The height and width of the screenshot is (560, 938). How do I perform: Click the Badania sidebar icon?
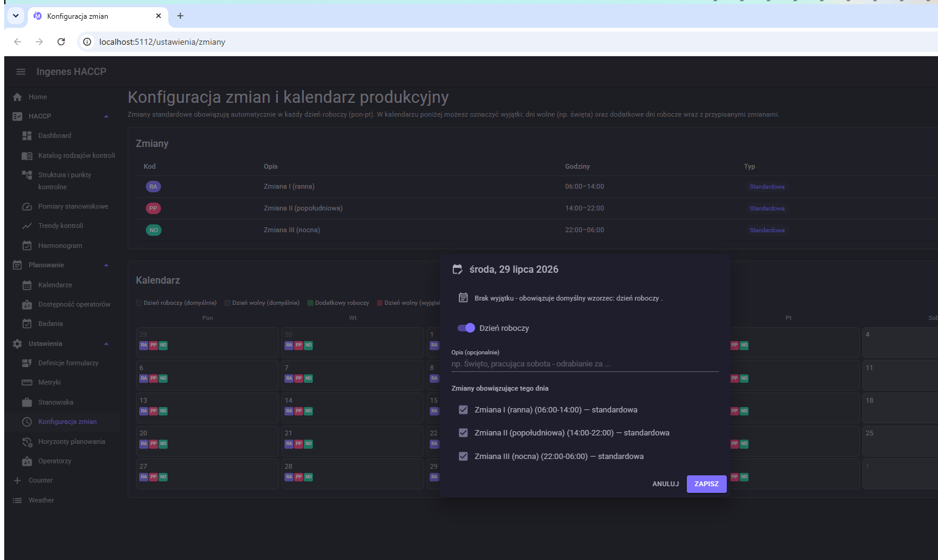coord(27,324)
